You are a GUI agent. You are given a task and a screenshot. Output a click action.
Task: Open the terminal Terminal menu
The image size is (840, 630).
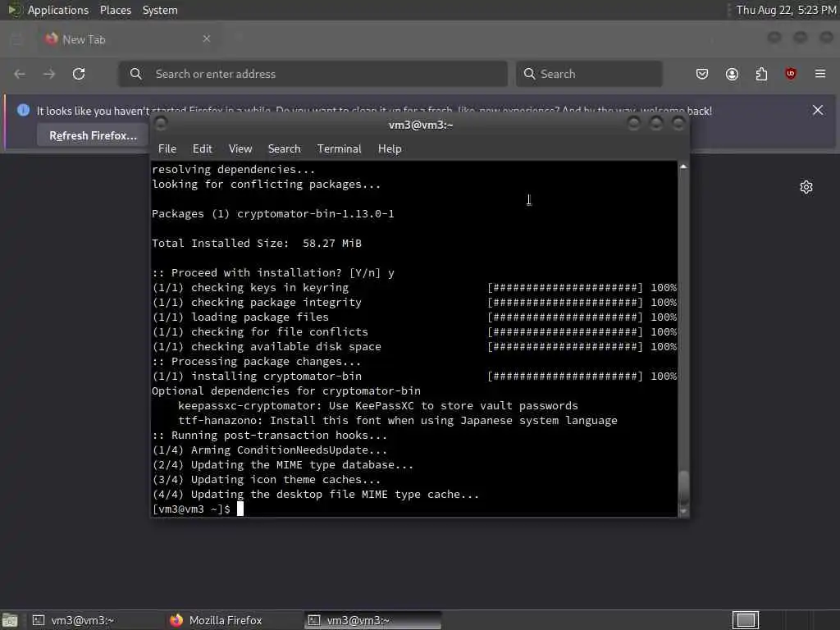pyautogui.click(x=339, y=149)
